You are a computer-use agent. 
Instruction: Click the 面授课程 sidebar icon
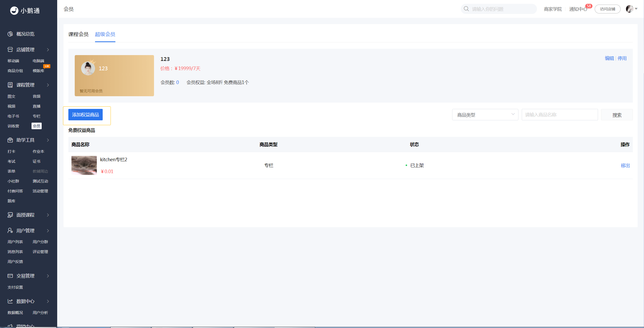click(x=10, y=215)
